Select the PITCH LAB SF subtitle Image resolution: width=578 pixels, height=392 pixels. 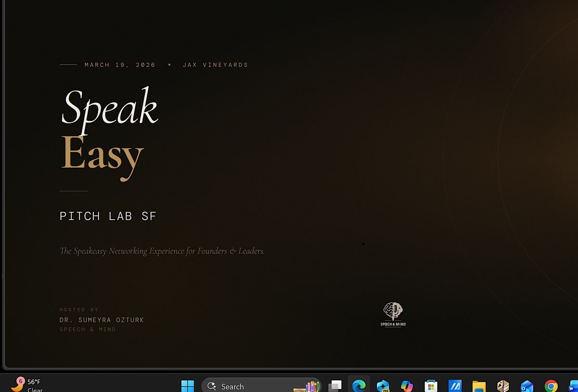108,216
